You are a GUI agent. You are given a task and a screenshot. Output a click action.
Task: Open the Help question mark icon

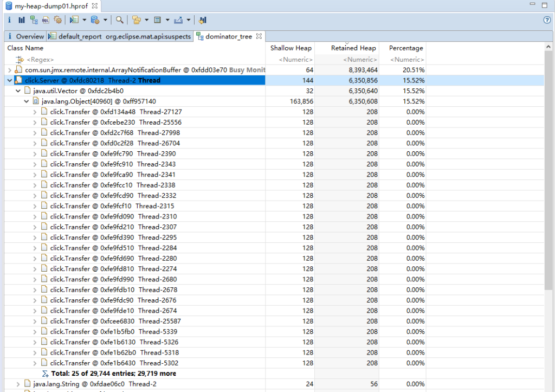[x=547, y=20]
